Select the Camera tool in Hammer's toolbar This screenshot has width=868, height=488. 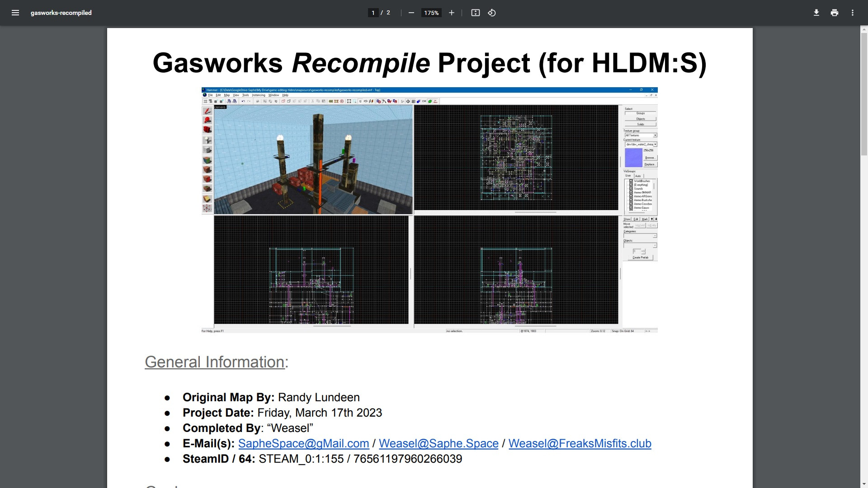[x=208, y=130]
